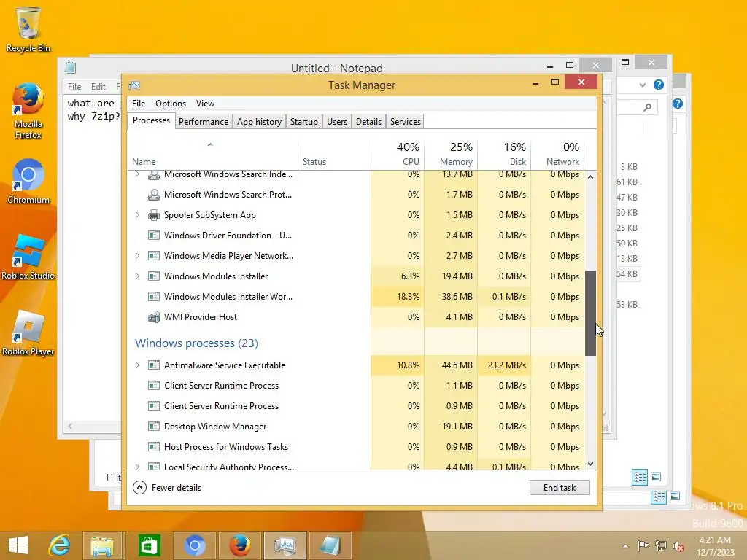This screenshot has height=560, width=747.
Task: Click Notepad taskbar icon
Action: tap(330, 545)
